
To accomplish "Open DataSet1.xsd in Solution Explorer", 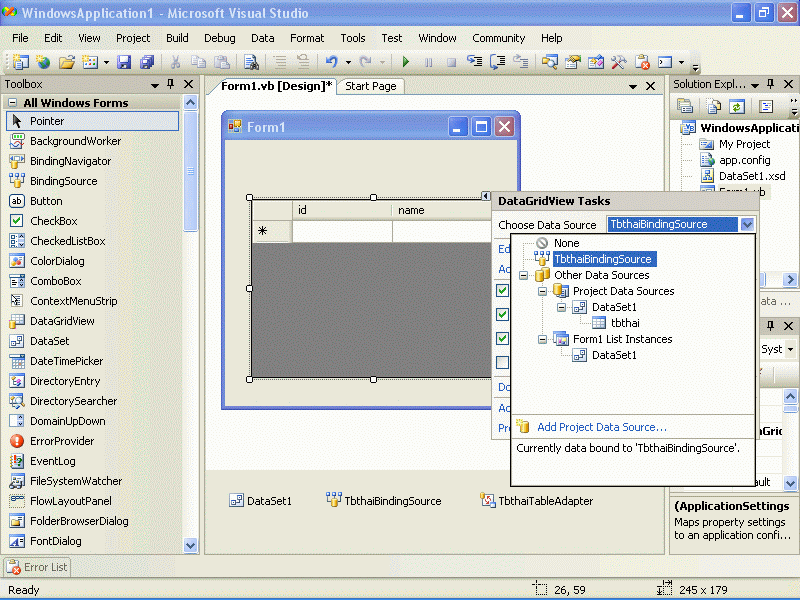I will (x=752, y=176).
